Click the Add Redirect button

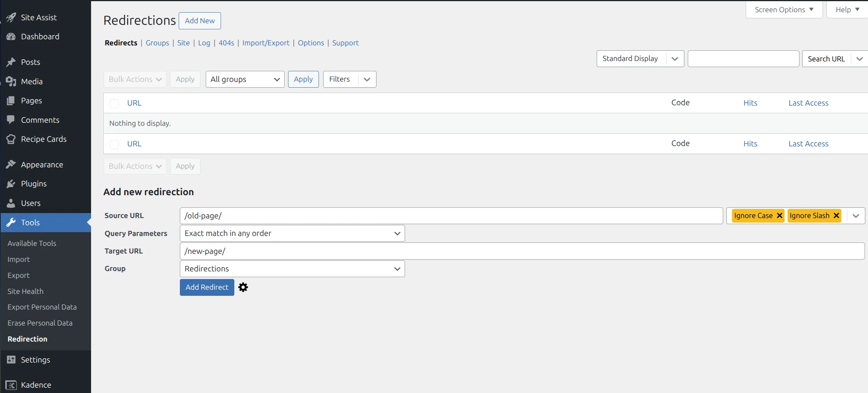pos(207,287)
